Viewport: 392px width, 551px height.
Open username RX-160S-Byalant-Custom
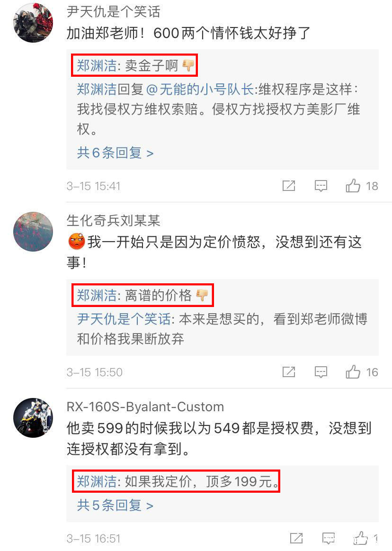[x=145, y=406]
